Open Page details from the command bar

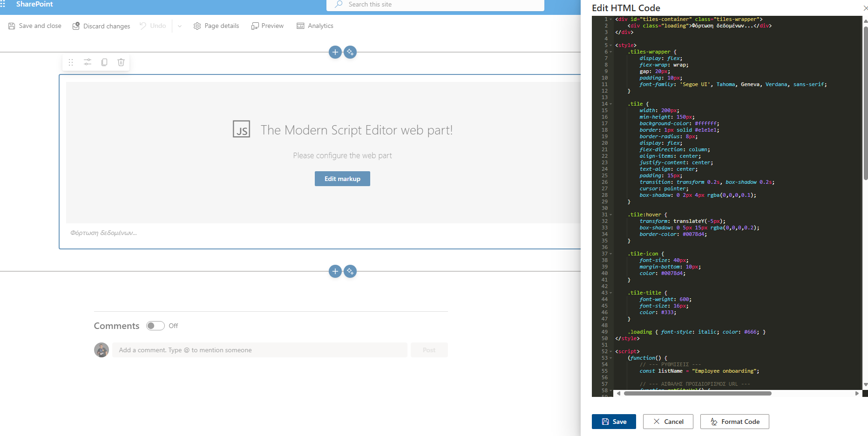point(216,26)
